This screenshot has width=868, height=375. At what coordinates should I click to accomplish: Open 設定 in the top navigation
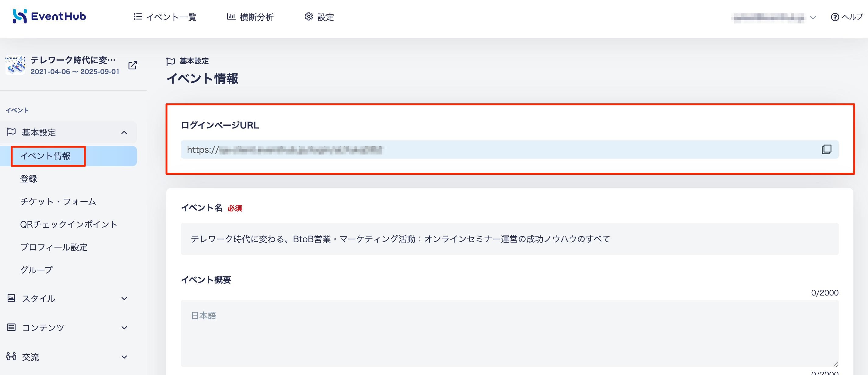pos(319,17)
